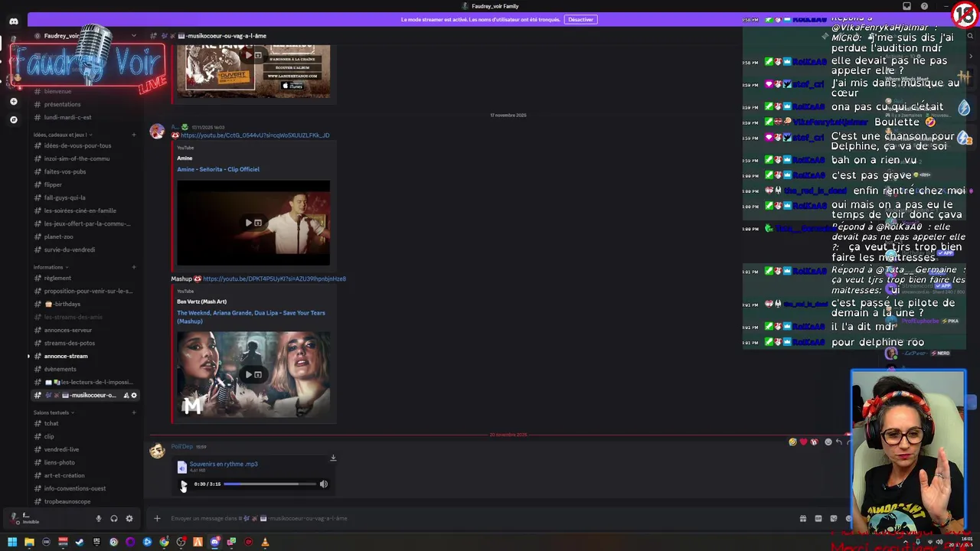Play the Save Your Tears mashup thumbnail

point(253,375)
